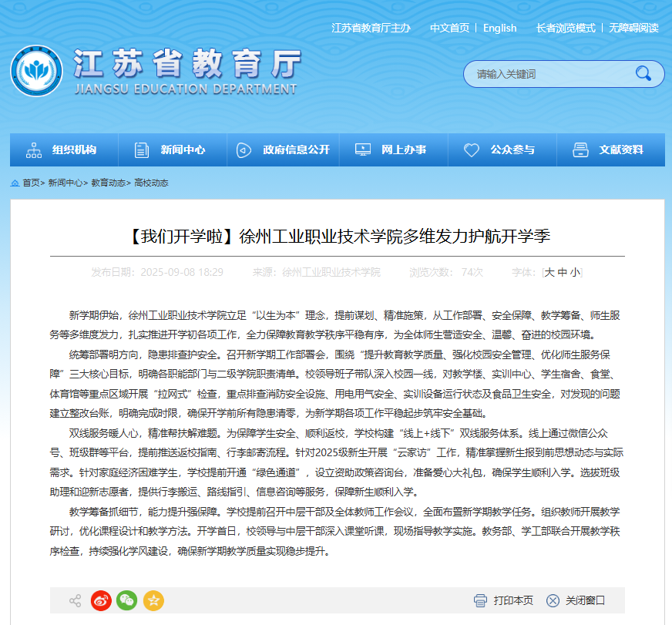672x625 pixels.
Task: Share the article via WeChat
Action: tap(127, 600)
